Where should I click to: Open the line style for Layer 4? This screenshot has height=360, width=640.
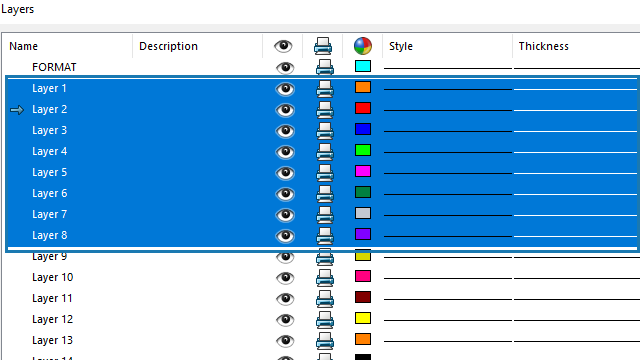pyautogui.click(x=447, y=152)
